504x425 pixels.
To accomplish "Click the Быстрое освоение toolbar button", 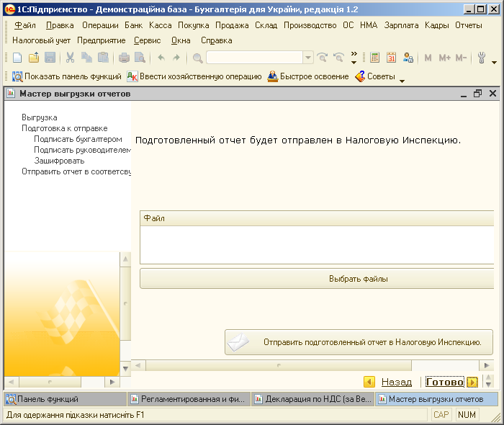I will pos(308,76).
